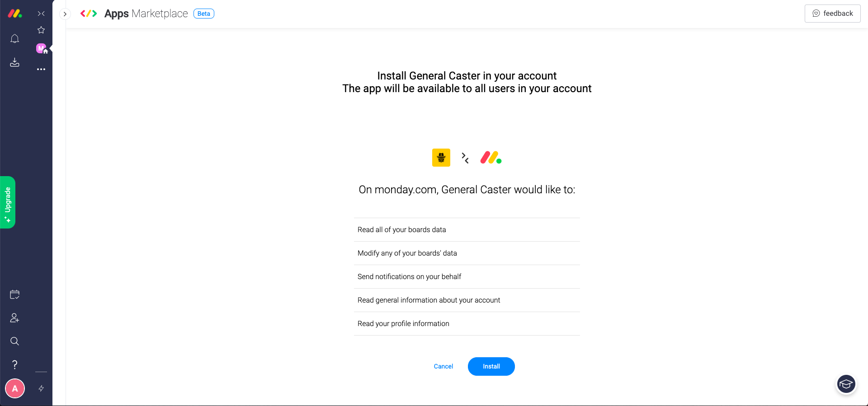Expand the navigation with the chevron arrow
This screenshot has width=868, height=406.
click(x=65, y=14)
